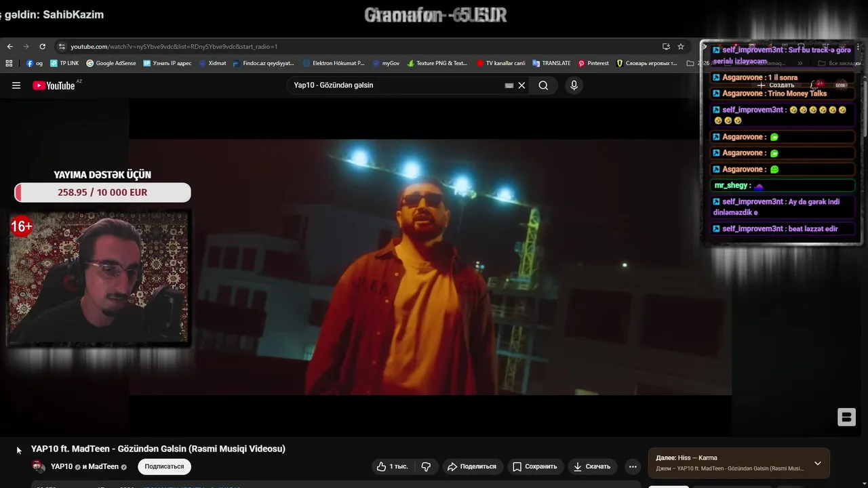The width and height of the screenshot is (868, 488).
Task: Subscribe with the Подписаться button
Action: pos(164,466)
